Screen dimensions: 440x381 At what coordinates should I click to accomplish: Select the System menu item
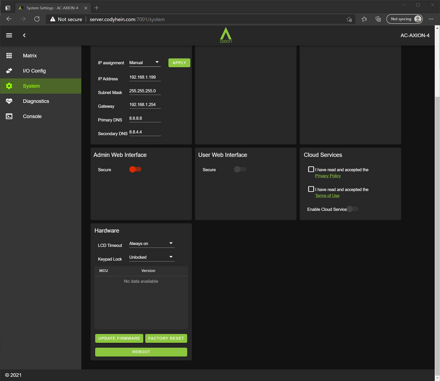click(41, 86)
